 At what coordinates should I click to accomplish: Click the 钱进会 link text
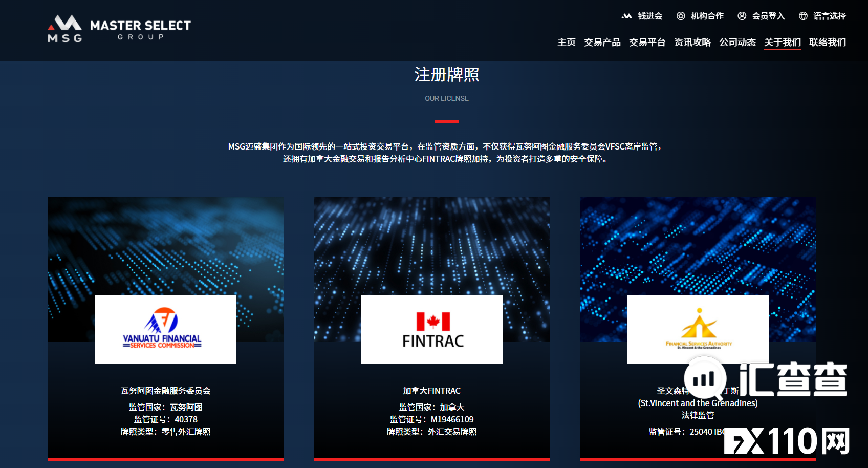pos(650,16)
